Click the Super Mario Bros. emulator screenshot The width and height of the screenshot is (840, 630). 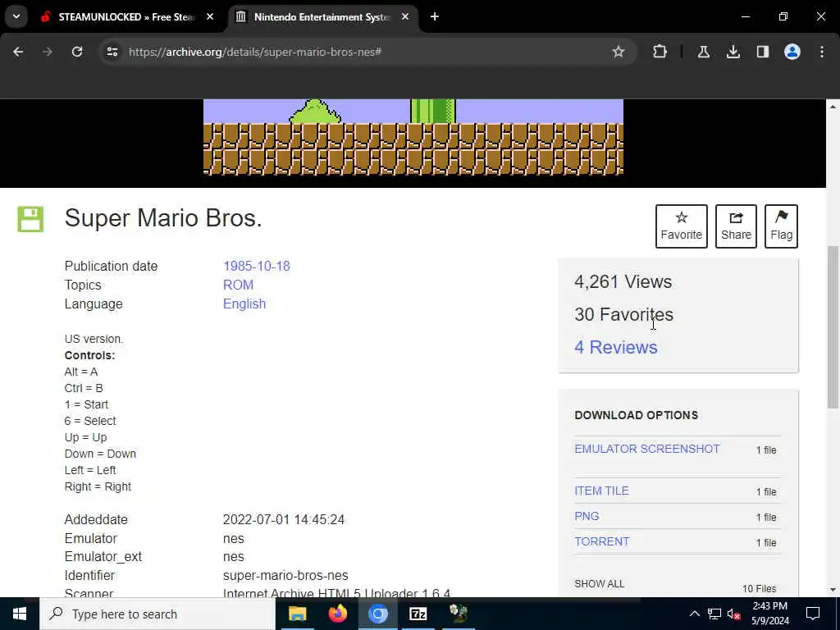pos(413,137)
